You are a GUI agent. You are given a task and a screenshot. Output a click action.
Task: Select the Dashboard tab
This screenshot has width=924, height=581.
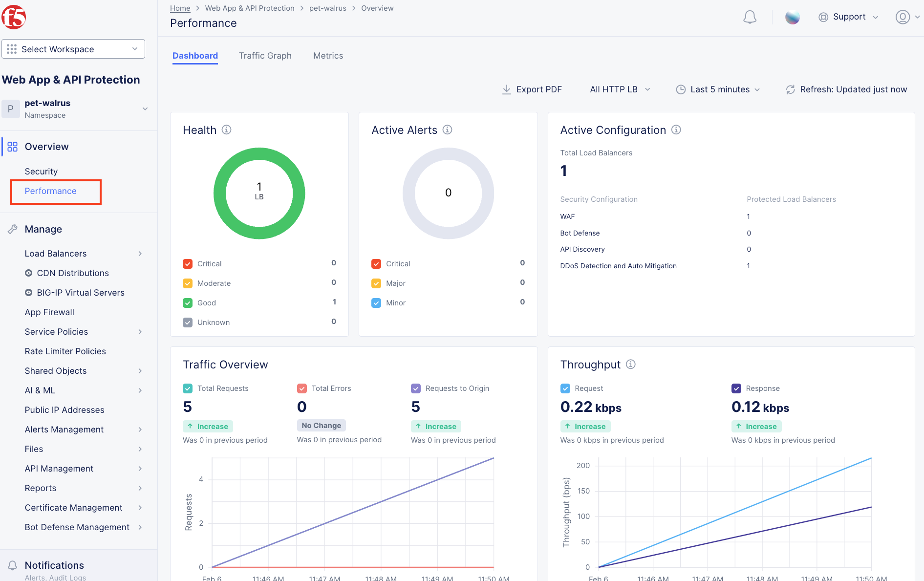[195, 56]
